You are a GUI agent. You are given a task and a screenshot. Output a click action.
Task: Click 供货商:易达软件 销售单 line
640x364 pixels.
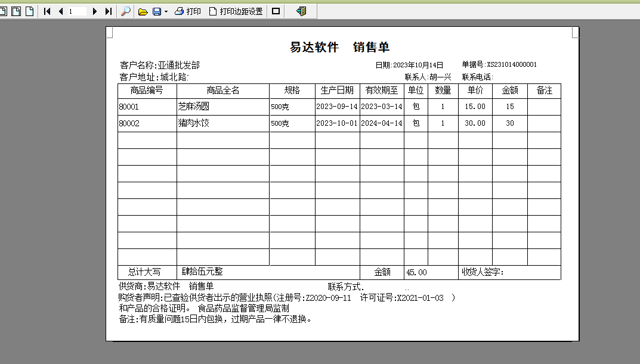tap(166, 287)
